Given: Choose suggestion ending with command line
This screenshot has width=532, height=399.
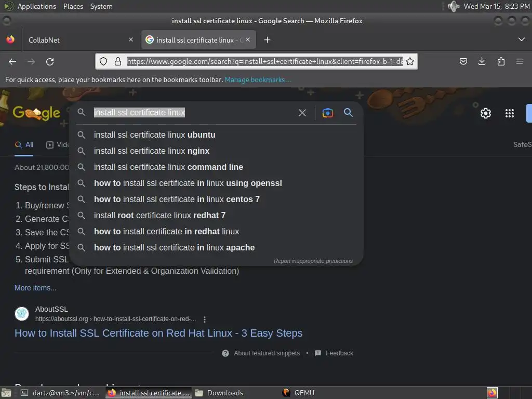Looking at the screenshot, I should 217,167.
